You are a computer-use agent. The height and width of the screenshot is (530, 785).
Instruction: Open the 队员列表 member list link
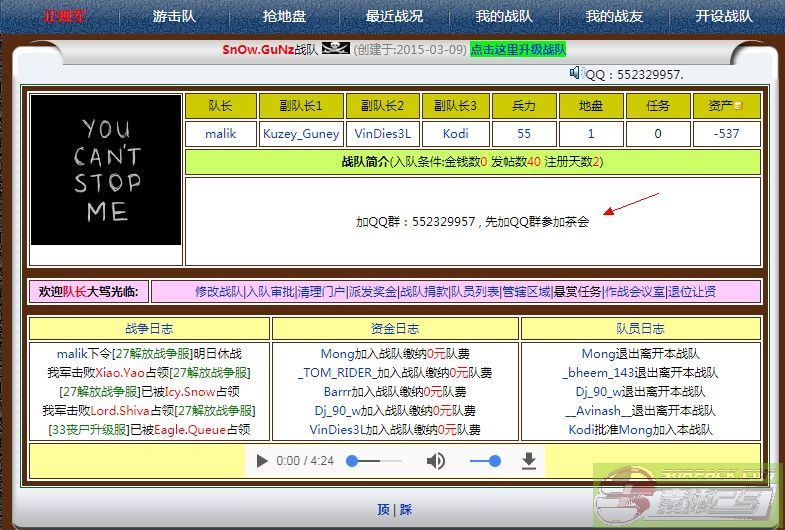[474, 292]
